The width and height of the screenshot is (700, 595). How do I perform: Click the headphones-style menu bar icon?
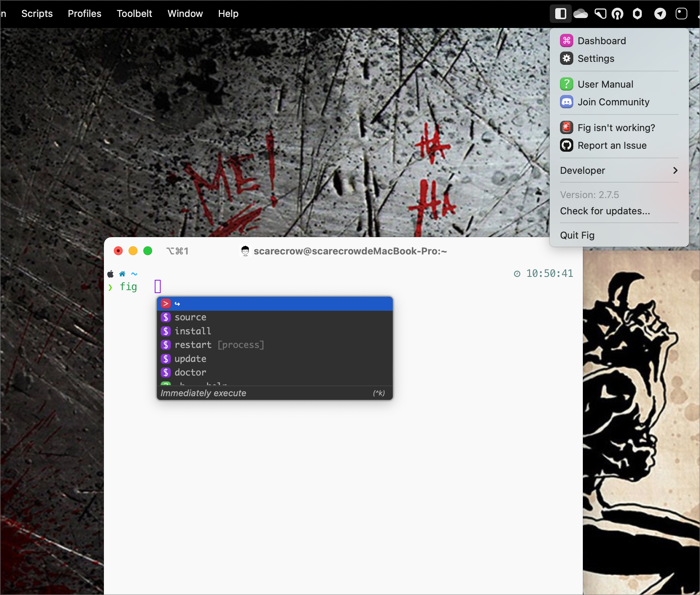point(617,14)
